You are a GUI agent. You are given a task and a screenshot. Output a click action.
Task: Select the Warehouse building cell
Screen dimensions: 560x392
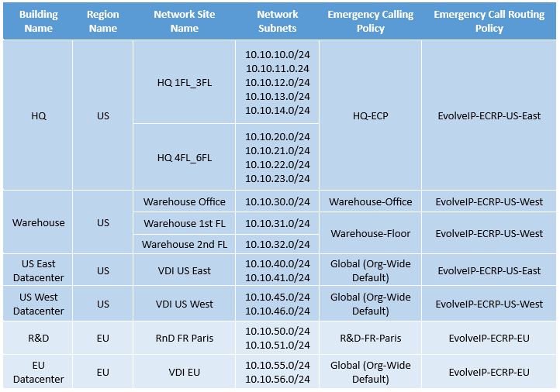click(x=38, y=222)
